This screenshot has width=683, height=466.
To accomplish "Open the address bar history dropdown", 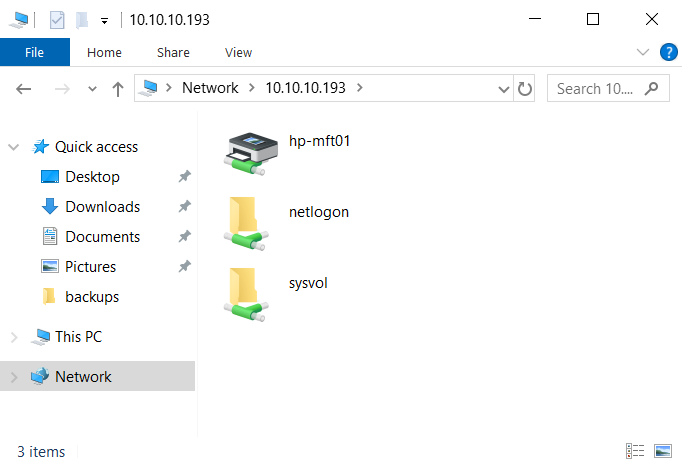I will point(504,89).
